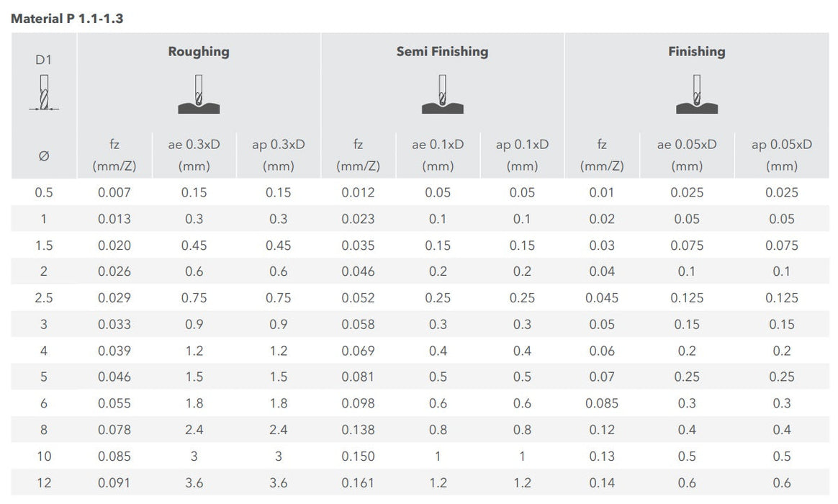Screen dimensions: 838x504
Task: Click semi finishing fz value 0.150
Action: [x=358, y=456]
